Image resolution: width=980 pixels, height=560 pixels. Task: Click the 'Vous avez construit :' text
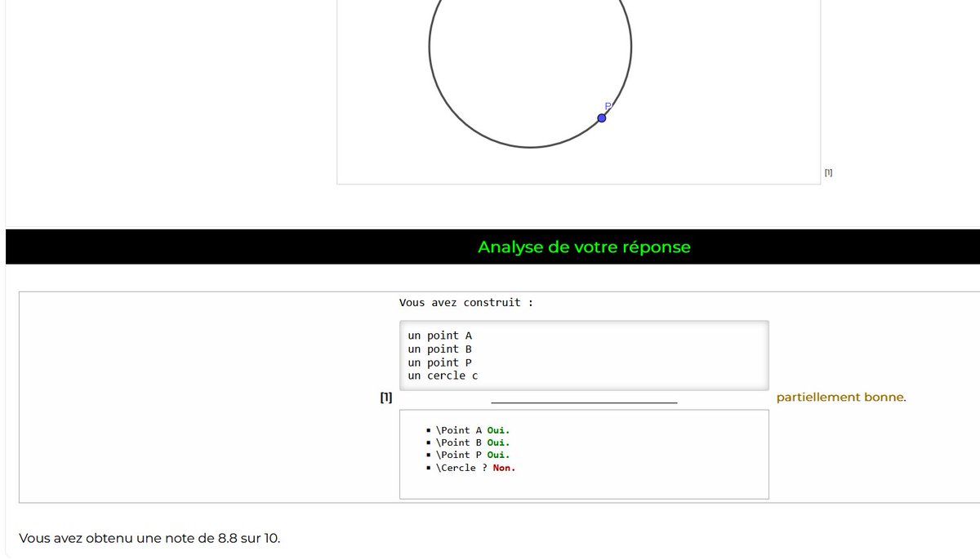(x=465, y=303)
